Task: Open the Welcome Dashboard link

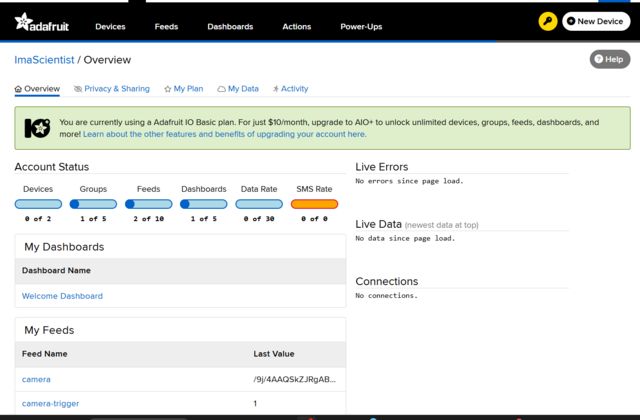Action: tap(62, 296)
